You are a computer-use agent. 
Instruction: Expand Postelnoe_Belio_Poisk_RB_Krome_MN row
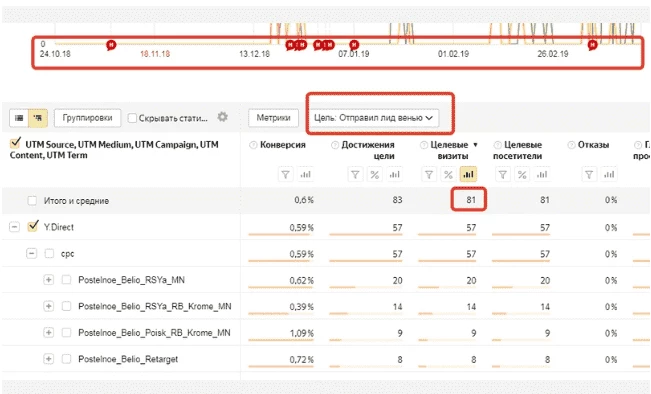point(49,333)
